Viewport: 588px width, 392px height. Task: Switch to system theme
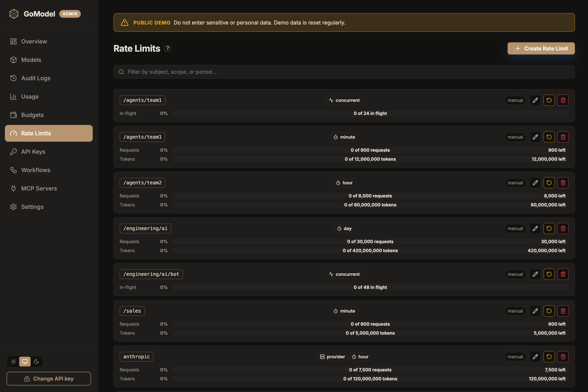[x=25, y=362]
